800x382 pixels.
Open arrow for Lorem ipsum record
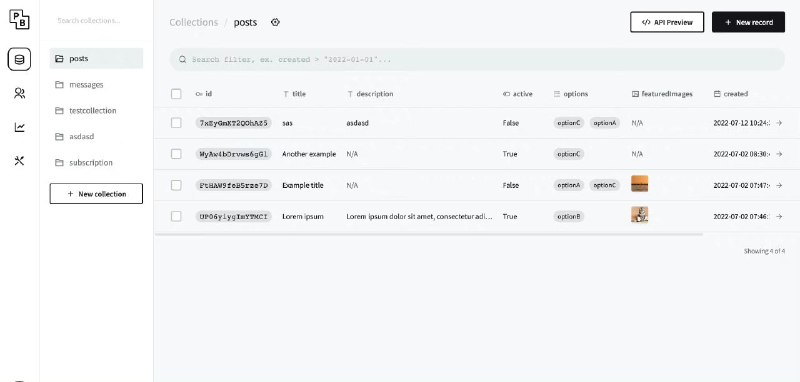point(779,217)
